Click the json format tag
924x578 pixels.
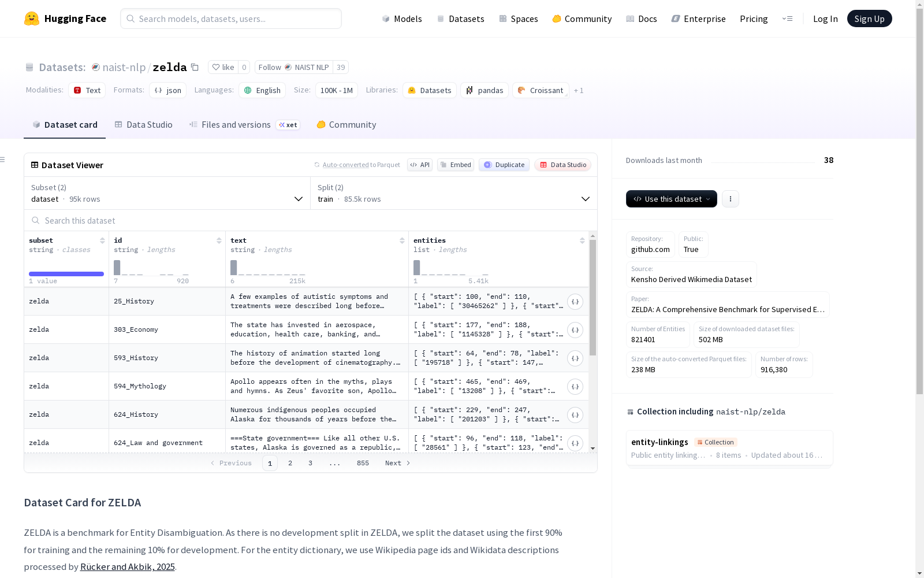click(167, 90)
